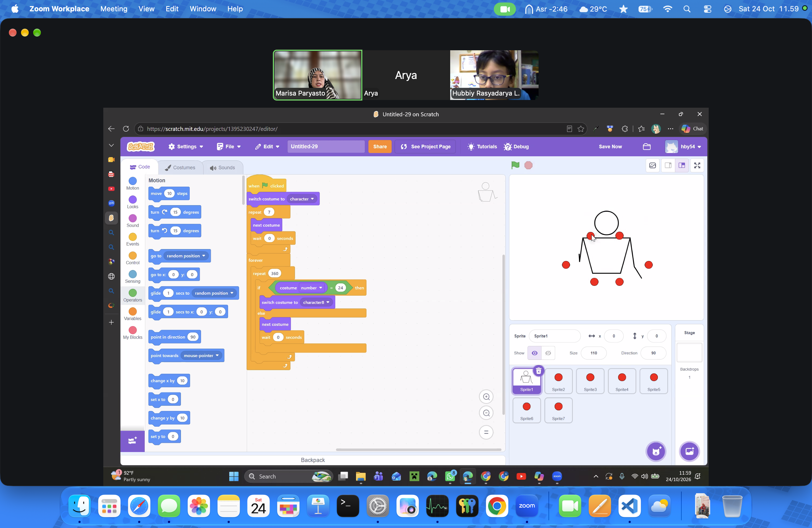Zoom out on the code workspace
Image resolution: width=812 pixels, height=528 pixels.
486,413
